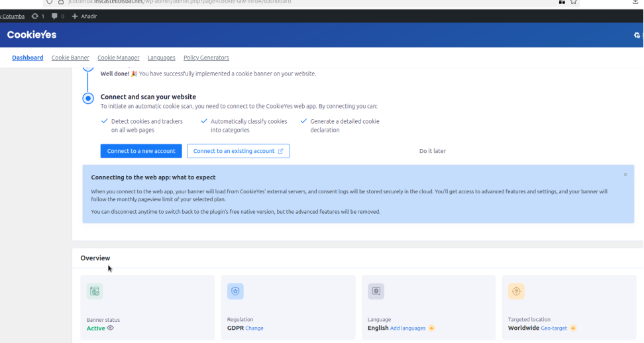Viewport: 644px width, 343px height.
Task: Select the Connect and scan step circle
Action: coord(88,98)
